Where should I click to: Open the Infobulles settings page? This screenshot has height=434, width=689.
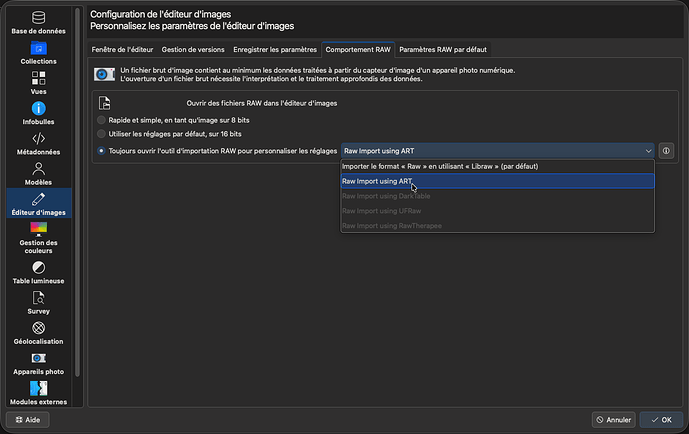pos(39,114)
